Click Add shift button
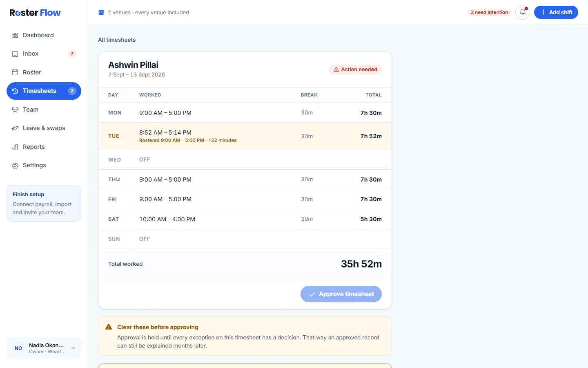The height and width of the screenshot is (368, 588). click(x=556, y=12)
